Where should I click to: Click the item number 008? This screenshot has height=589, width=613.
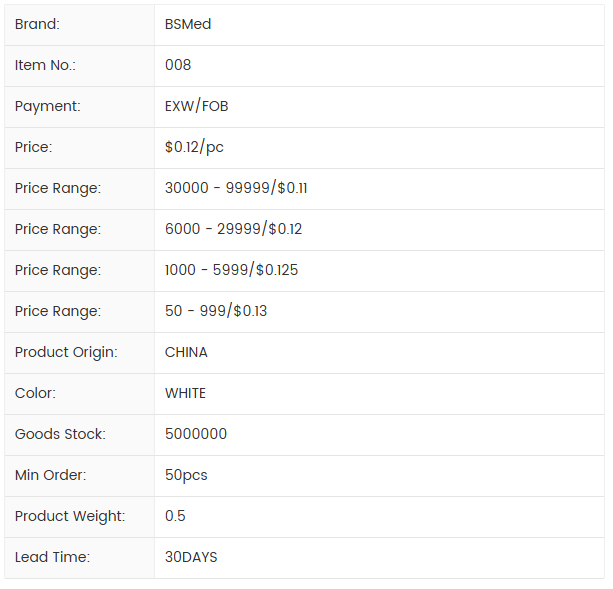click(x=178, y=65)
